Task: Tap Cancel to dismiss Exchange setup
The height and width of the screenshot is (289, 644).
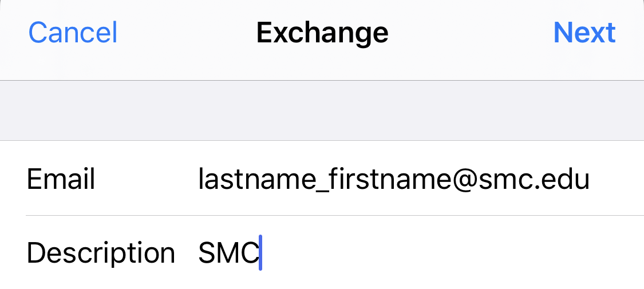Action: tap(73, 33)
